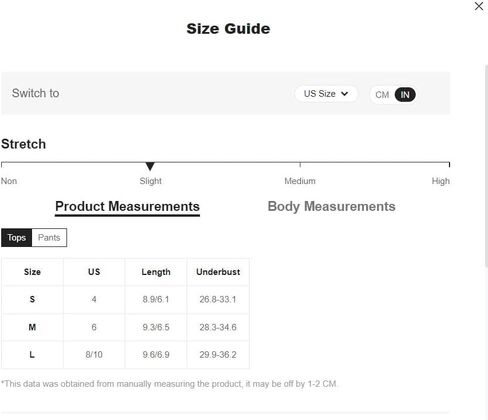Click the Size column header
Viewport: 488px width, 420px height.
pos(32,272)
